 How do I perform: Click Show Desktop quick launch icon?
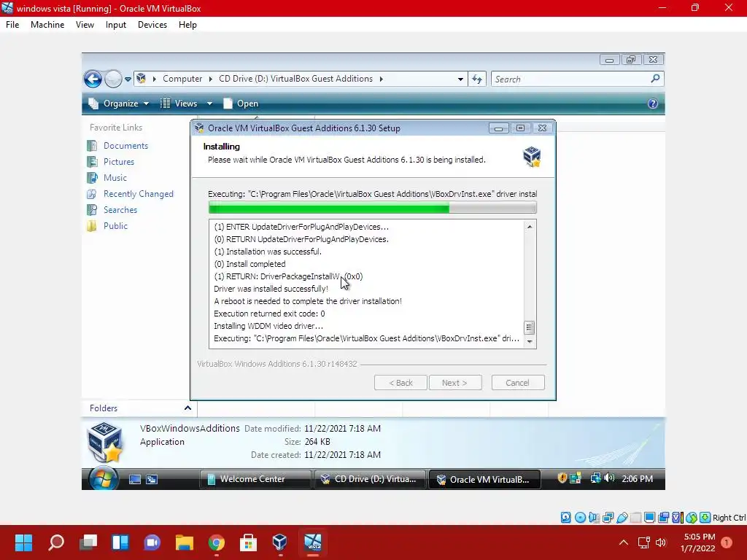135,480
